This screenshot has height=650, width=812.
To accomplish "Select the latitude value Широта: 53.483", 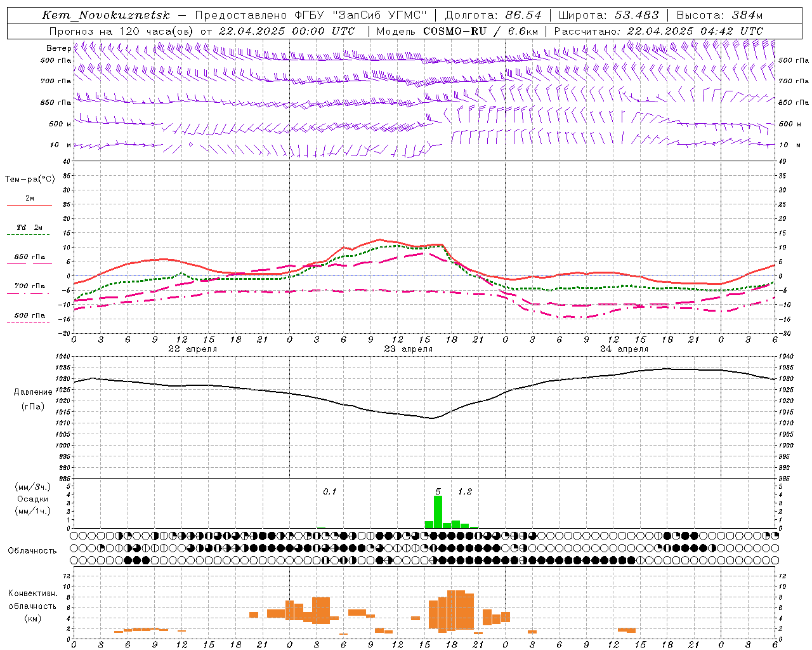I will click(x=608, y=15).
